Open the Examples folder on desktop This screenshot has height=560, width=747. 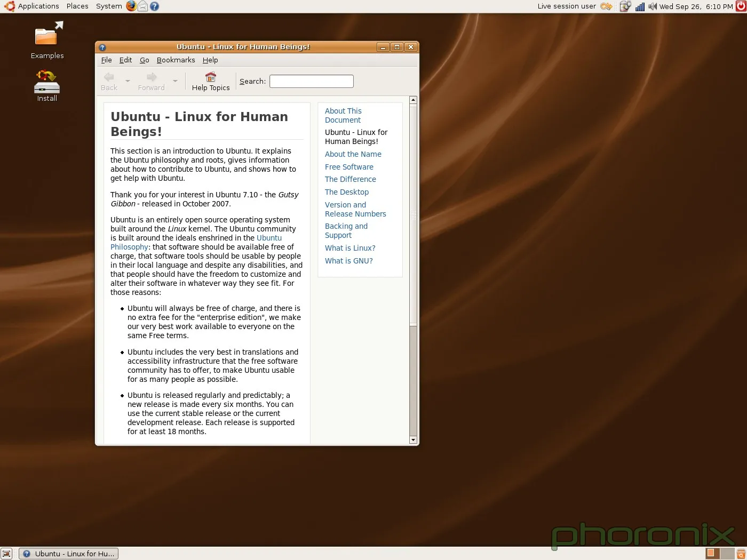[47, 40]
